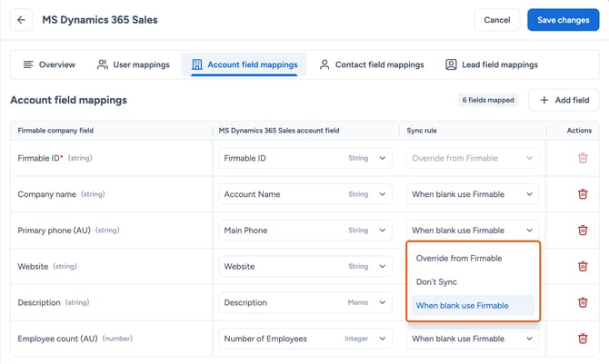
Task: Open sync rule for Employee count row
Action: [x=473, y=339]
